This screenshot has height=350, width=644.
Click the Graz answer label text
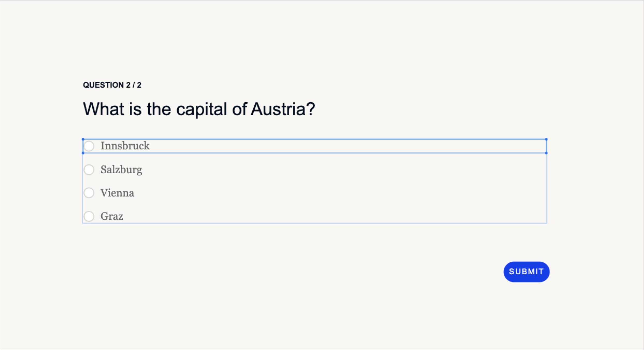tap(112, 216)
